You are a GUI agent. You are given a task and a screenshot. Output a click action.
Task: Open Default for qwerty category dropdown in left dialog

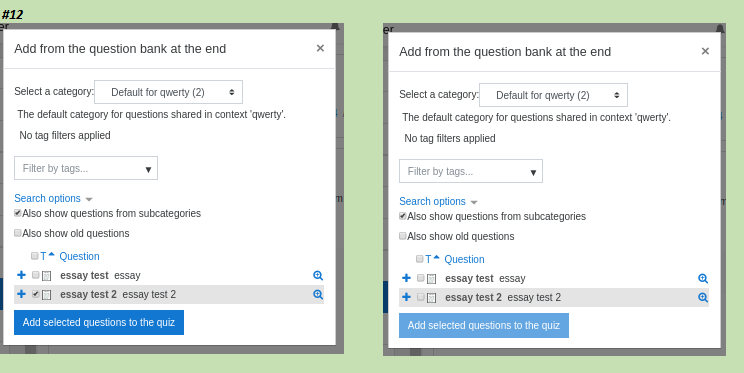click(x=168, y=92)
